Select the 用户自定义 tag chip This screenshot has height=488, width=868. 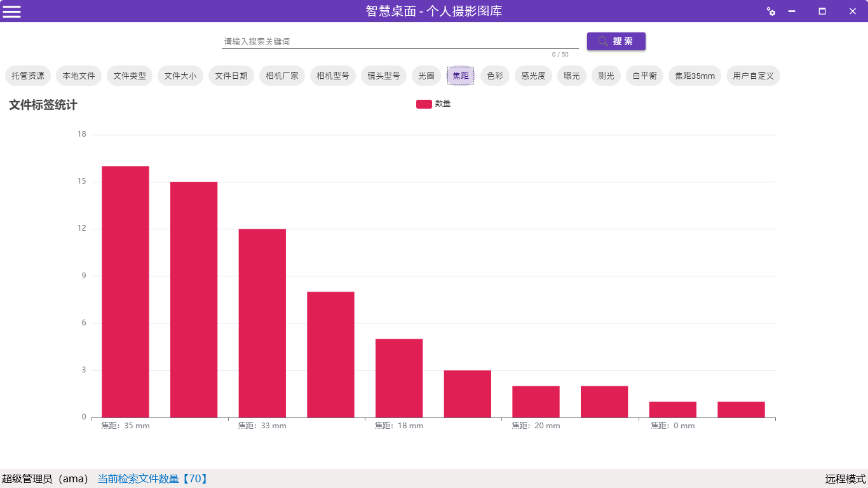(x=753, y=76)
